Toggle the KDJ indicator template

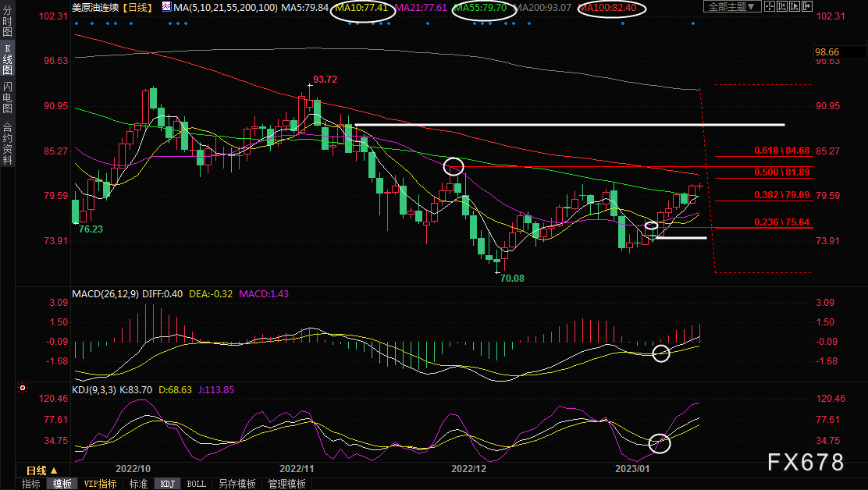click(x=167, y=484)
